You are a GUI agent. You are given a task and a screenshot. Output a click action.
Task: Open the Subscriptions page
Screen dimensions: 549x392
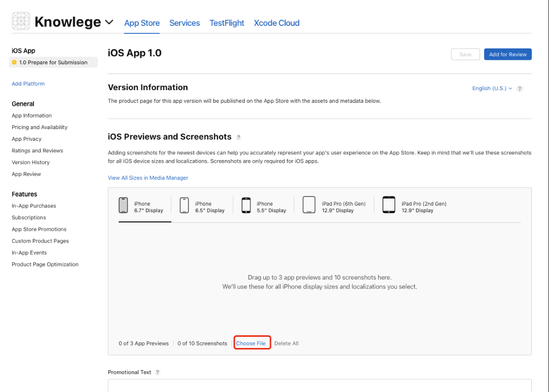coord(29,217)
